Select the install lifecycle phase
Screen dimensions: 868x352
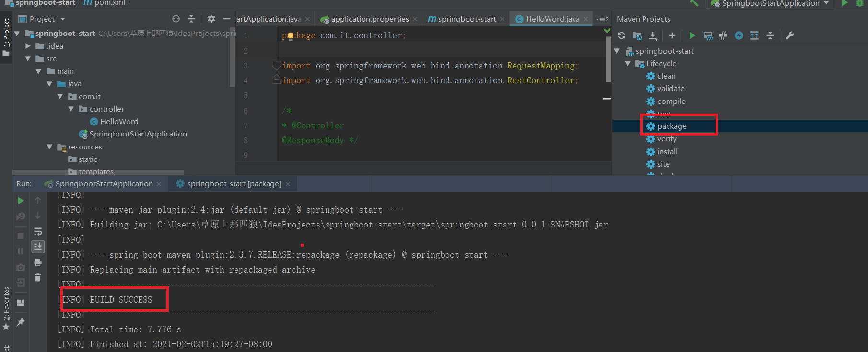[662, 152]
